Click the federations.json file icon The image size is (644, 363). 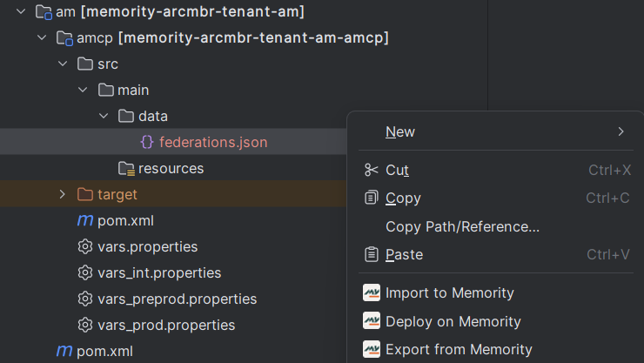click(147, 142)
